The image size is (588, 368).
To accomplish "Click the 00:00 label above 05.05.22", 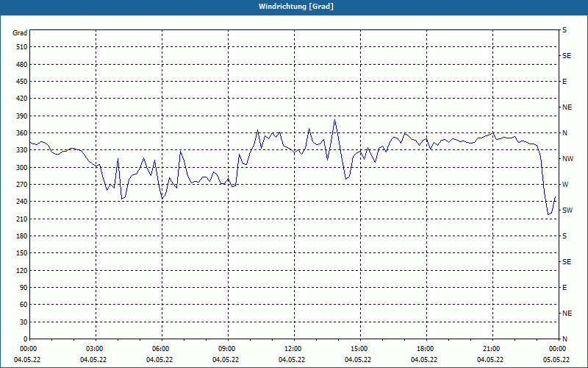I will tap(557, 349).
